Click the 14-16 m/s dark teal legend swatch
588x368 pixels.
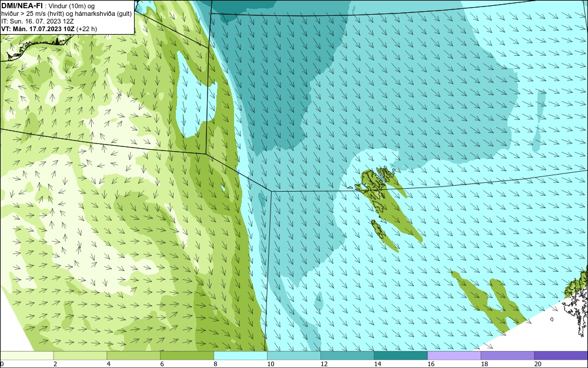tap(401, 356)
